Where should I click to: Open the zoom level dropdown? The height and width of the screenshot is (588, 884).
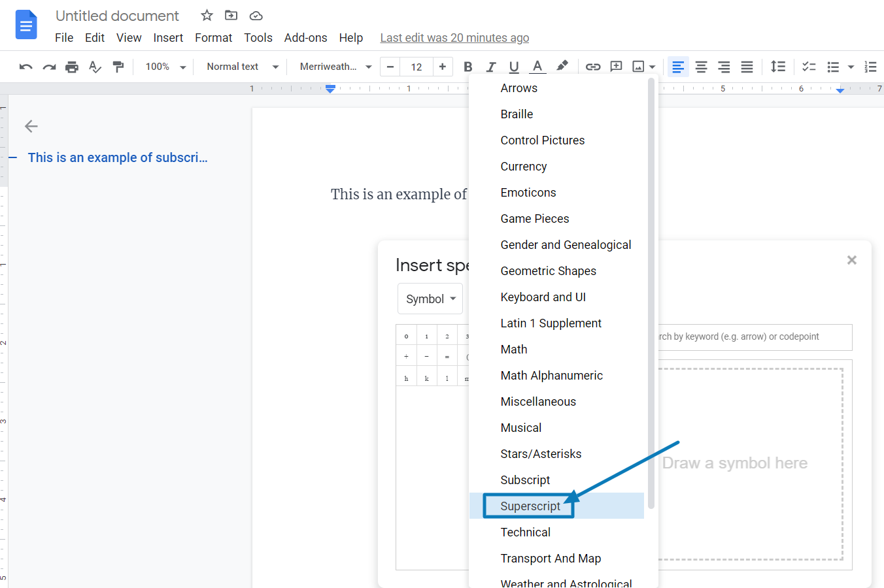coord(165,67)
